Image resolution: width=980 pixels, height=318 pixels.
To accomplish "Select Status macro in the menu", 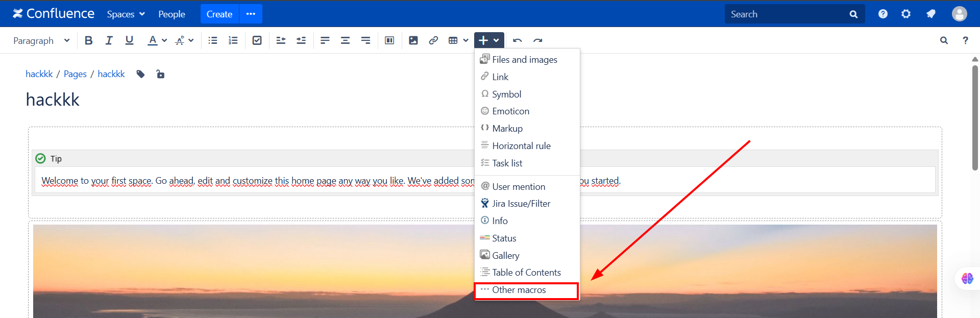I will [527, 238].
